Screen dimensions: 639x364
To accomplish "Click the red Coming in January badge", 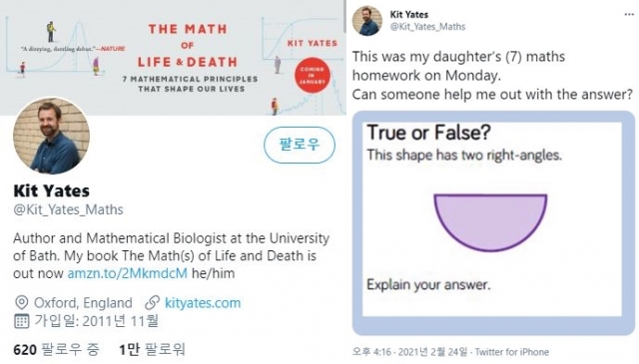I will click(313, 76).
